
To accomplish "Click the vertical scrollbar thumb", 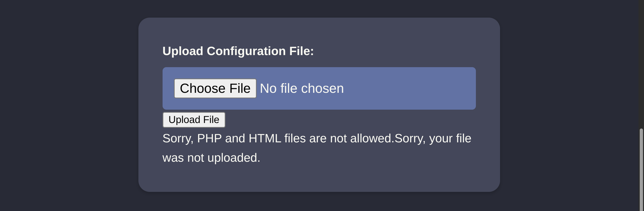I will point(641,168).
